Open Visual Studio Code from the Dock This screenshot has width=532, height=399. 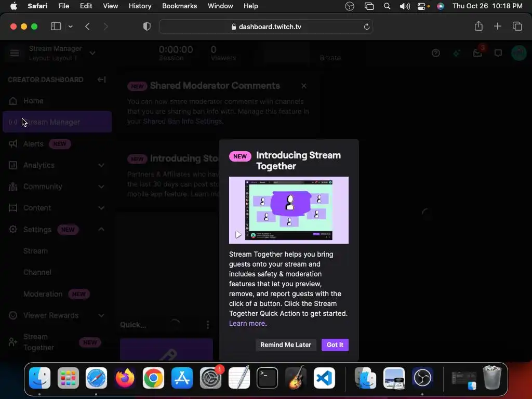point(324,378)
